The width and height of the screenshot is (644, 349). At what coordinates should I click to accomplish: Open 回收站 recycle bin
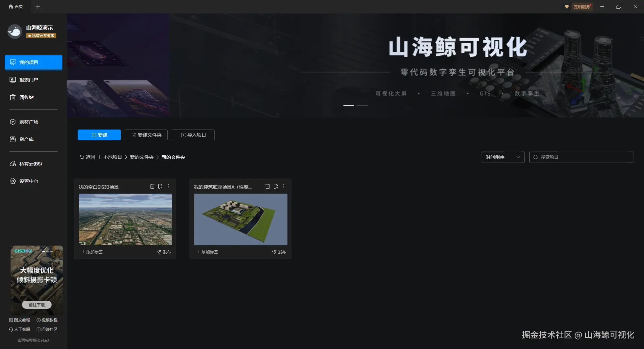[34, 97]
